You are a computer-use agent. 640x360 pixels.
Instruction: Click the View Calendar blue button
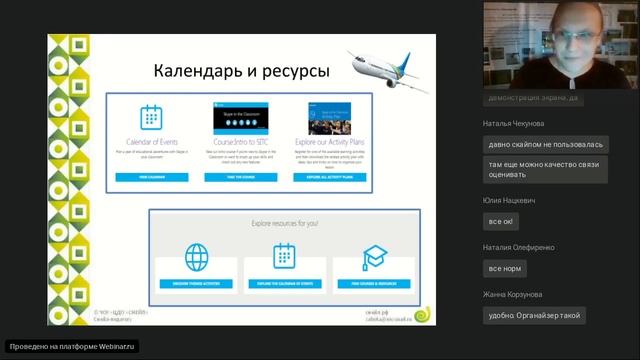coord(152,177)
